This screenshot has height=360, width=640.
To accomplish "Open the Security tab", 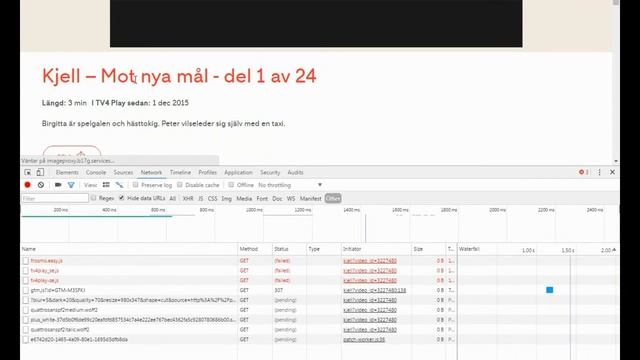I will coord(270,172).
